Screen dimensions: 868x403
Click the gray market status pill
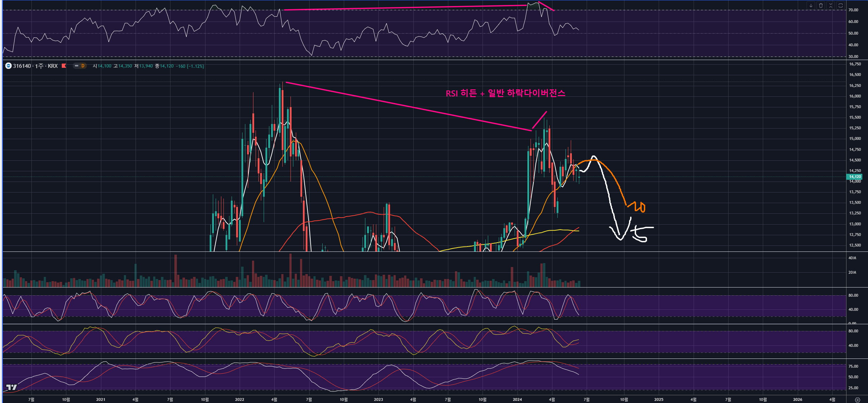(x=76, y=66)
